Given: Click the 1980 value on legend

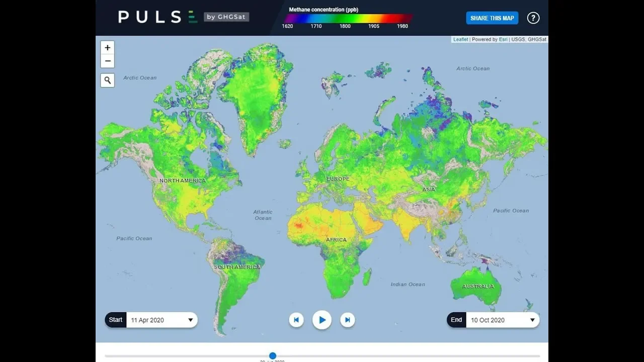Looking at the screenshot, I should click(x=403, y=26).
